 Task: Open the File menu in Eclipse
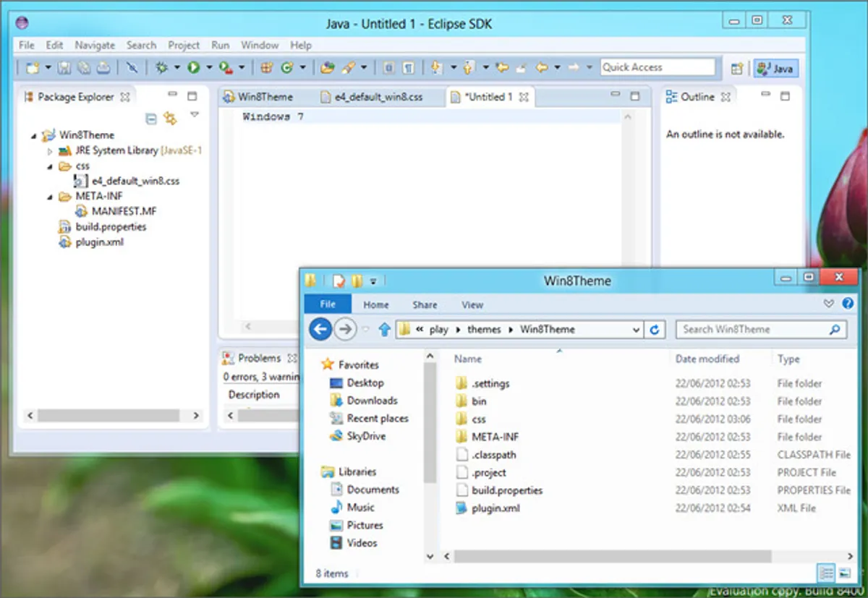[x=27, y=45]
